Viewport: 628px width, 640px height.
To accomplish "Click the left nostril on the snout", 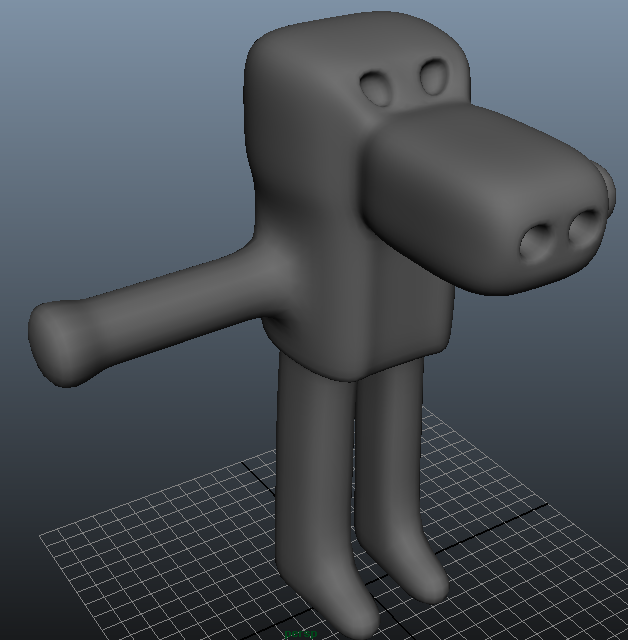I will click(x=538, y=241).
